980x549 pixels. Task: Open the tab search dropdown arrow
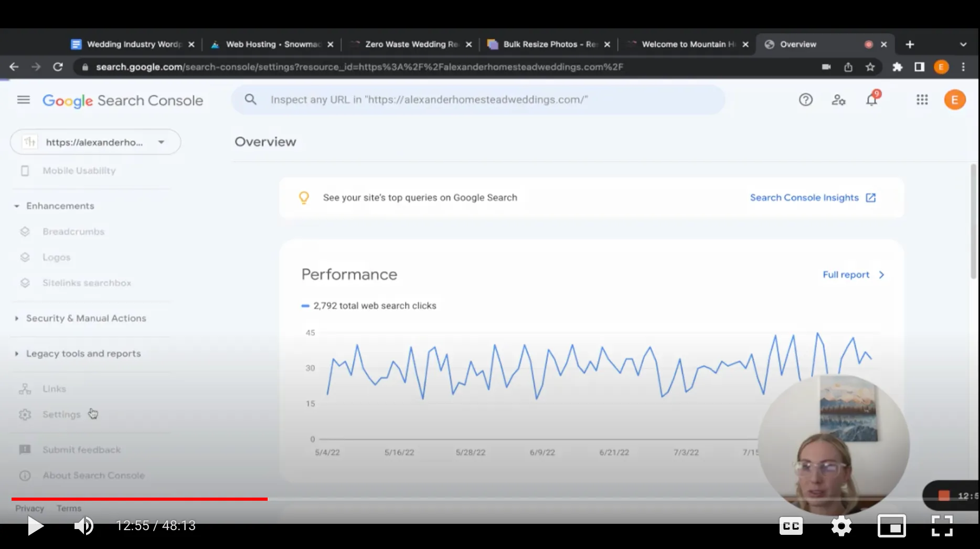click(963, 45)
